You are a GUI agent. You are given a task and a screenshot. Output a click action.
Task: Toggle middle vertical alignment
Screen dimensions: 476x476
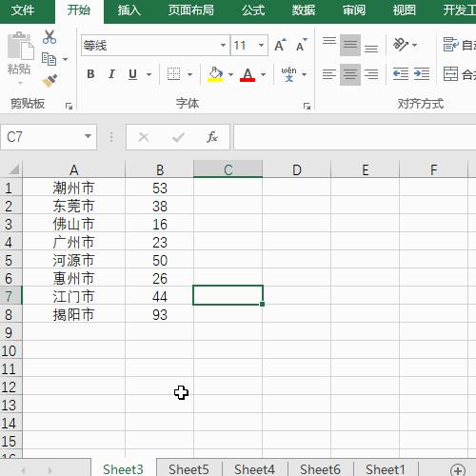click(x=350, y=45)
